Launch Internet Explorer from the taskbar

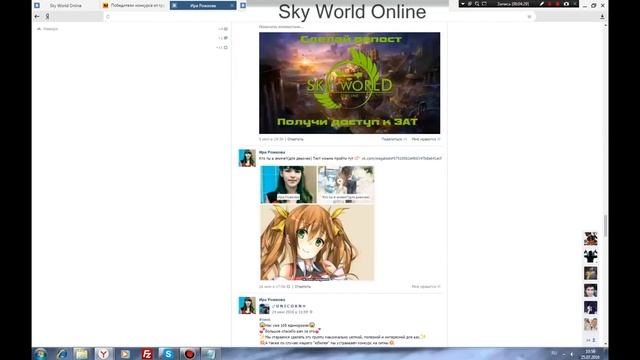pyautogui.click(x=62, y=354)
